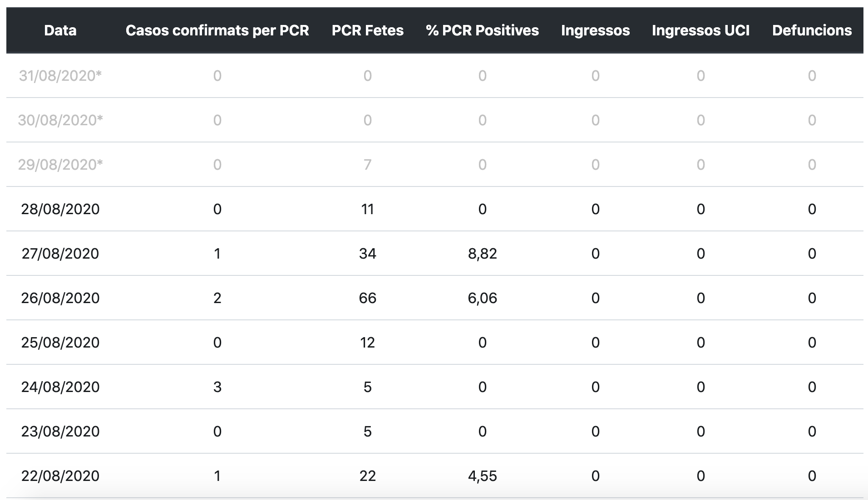Select the 24/08/2020 date cell
868x500 pixels.
(60, 387)
